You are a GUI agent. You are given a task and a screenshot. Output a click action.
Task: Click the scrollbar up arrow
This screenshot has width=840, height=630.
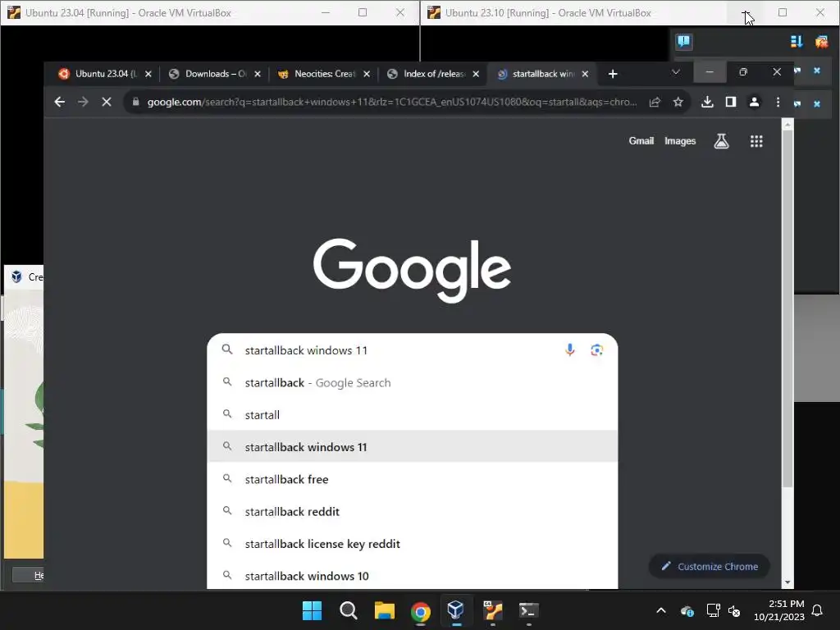[787, 125]
